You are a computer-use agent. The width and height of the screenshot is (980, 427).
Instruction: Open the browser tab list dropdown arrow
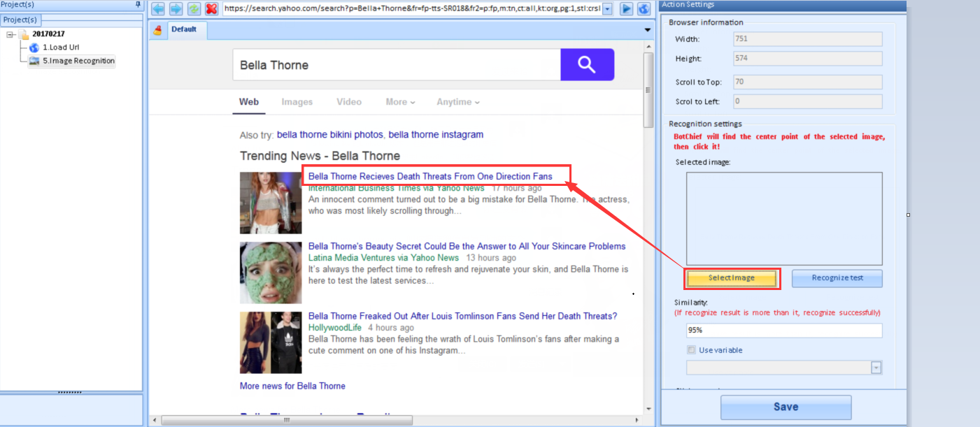tap(648, 30)
